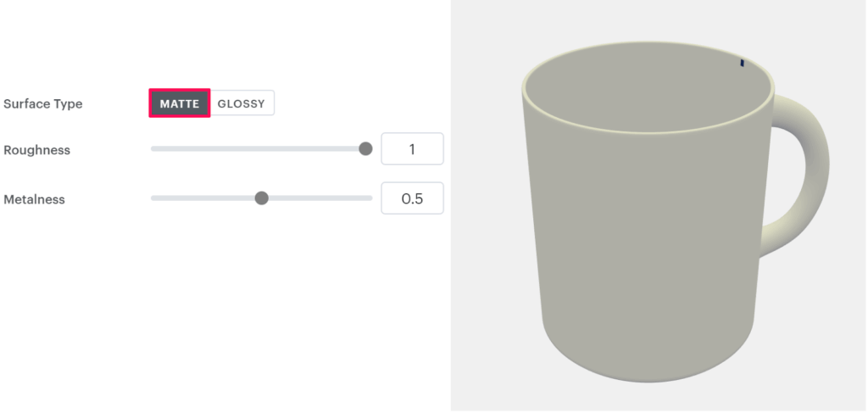Screen dimensions: 868x413
Task: Focus the Roughness value input field
Action: (x=412, y=149)
